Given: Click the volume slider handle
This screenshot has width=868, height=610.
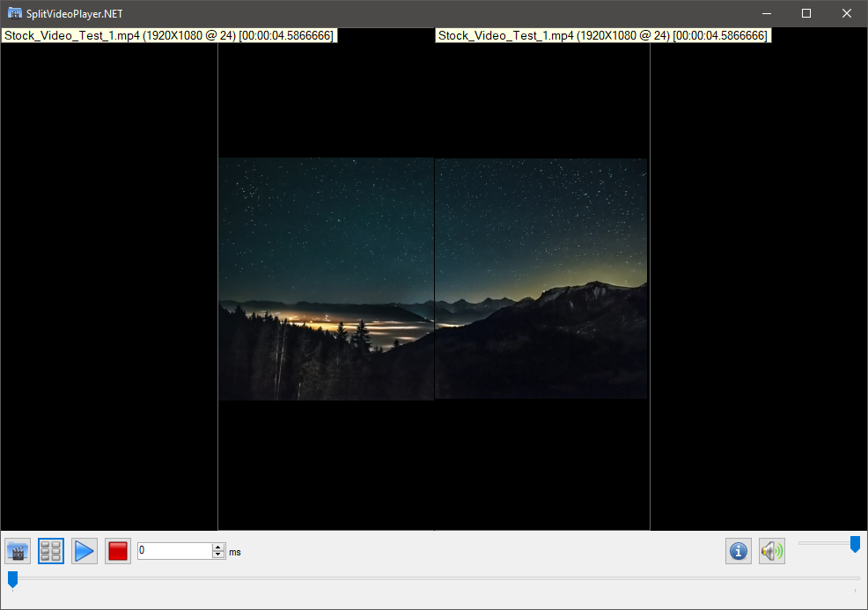Looking at the screenshot, I should 855,544.
